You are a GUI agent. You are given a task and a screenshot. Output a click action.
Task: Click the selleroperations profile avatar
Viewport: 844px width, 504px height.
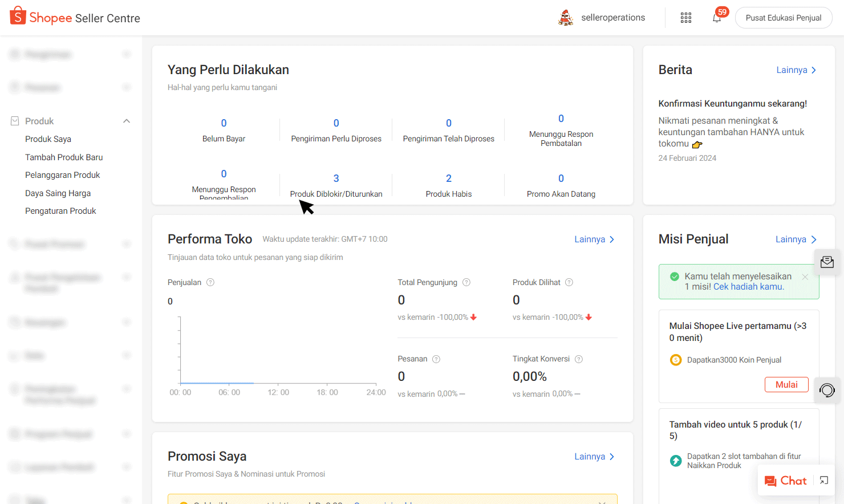click(x=565, y=18)
